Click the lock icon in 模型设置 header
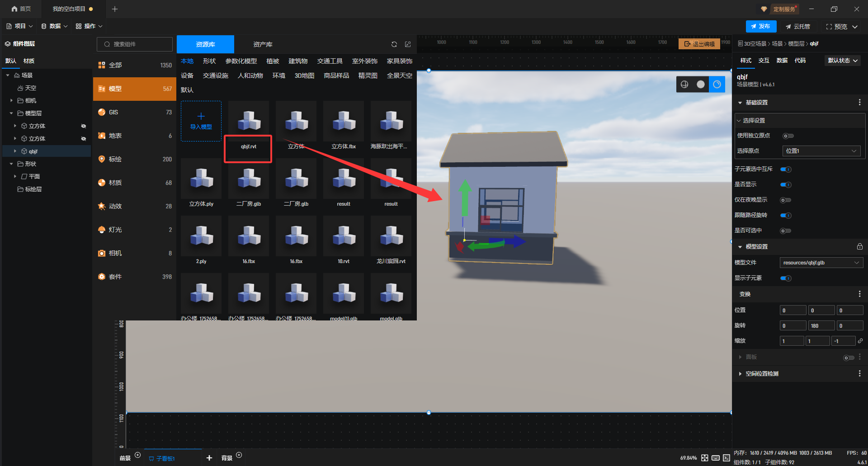Screen dimensions: 868x466 point(859,247)
